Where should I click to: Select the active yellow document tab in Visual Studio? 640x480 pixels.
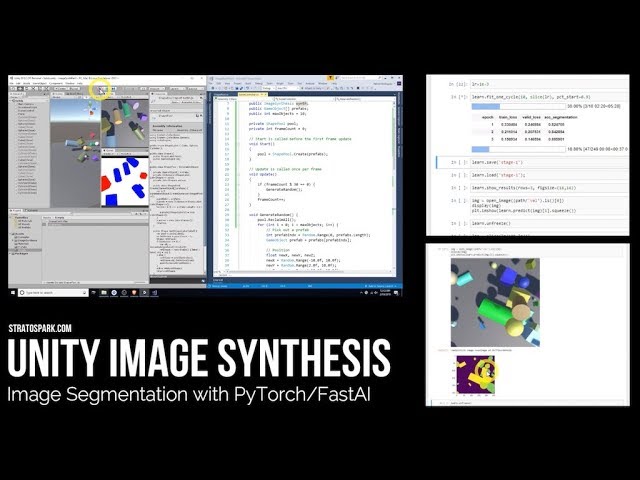click(x=252, y=94)
